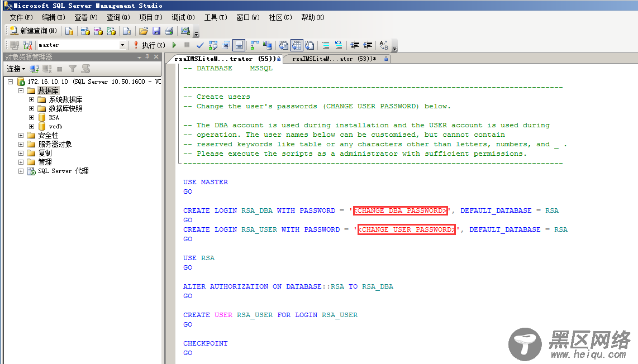Toggle Include Client Statistics

pyautogui.click(x=268, y=45)
